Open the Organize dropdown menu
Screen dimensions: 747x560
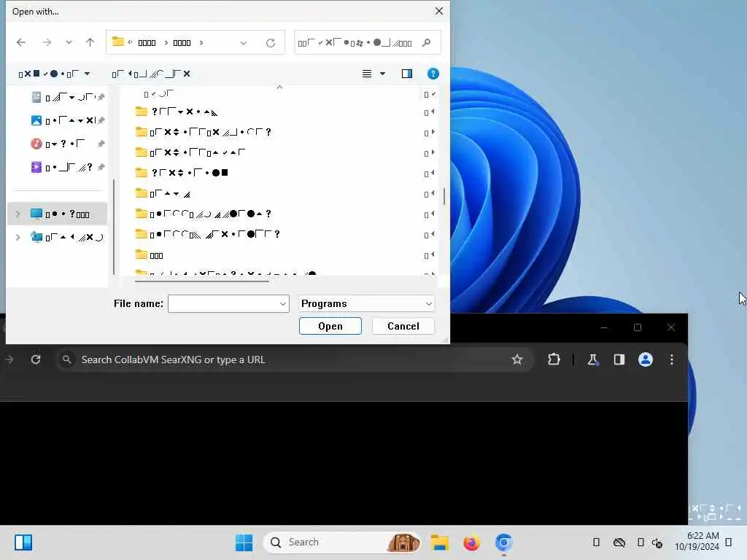(54, 74)
